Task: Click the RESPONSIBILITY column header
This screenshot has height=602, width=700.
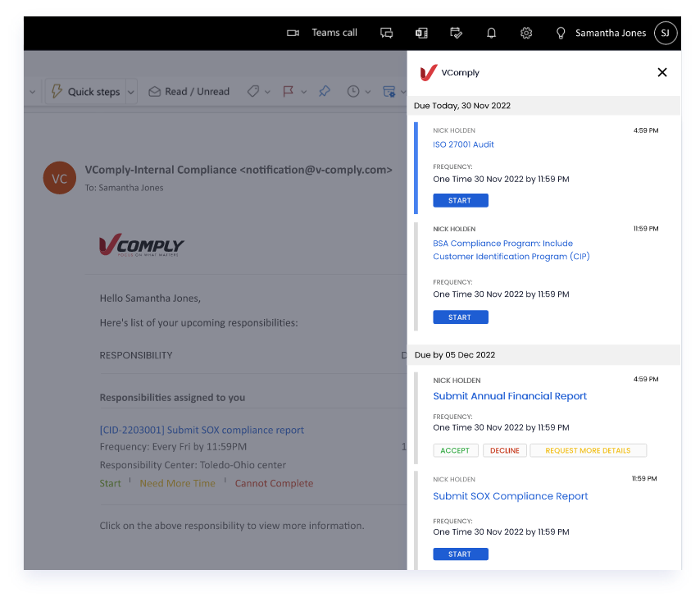Action: pos(136,355)
